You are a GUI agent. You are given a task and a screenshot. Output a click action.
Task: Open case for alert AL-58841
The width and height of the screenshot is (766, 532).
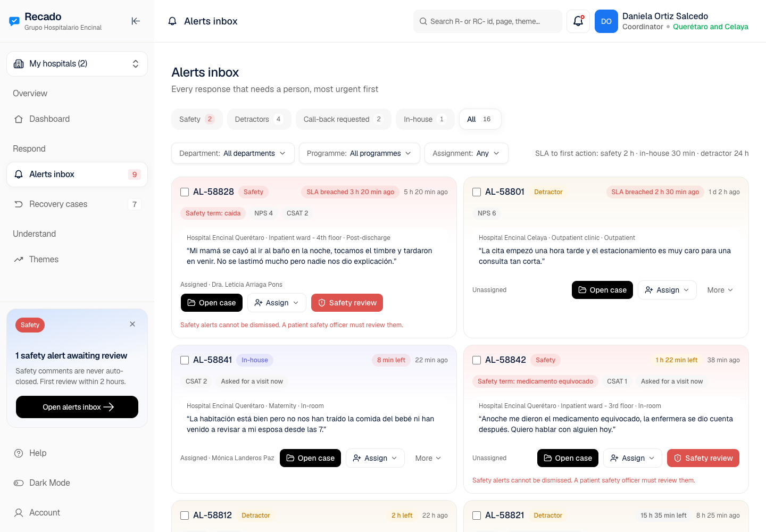311,458
